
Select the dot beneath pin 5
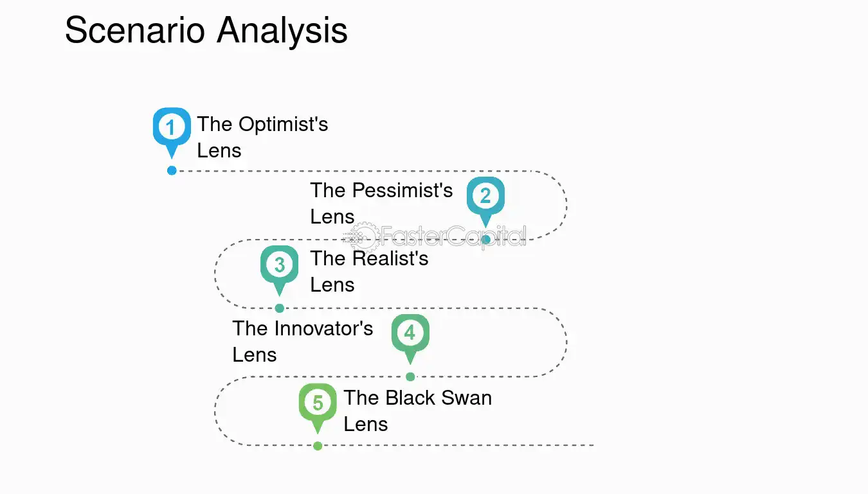(318, 446)
